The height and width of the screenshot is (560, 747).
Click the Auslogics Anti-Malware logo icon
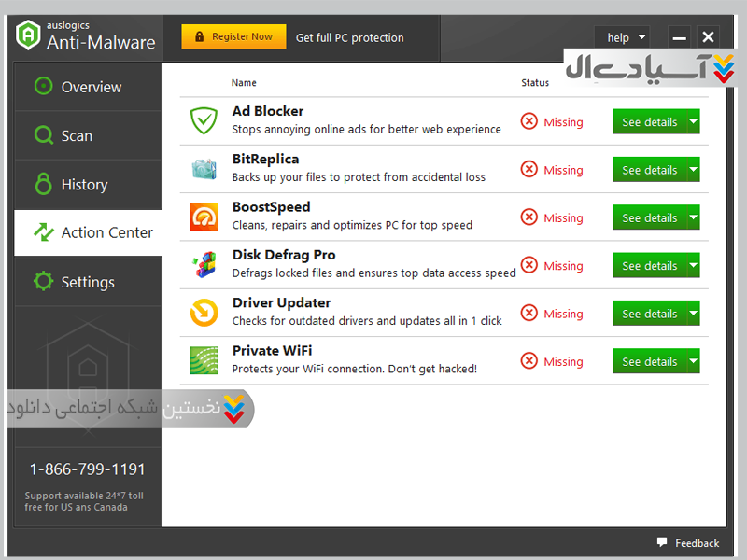point(30,36)
